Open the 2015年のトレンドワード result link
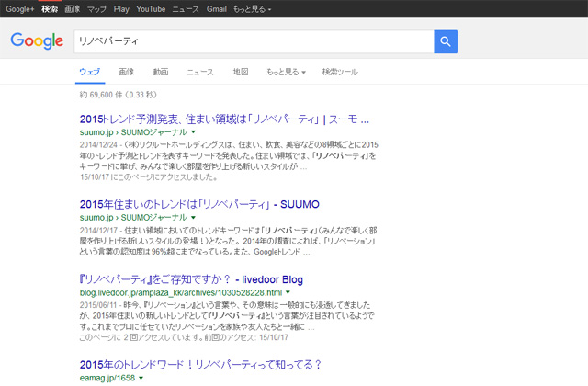Image resolution: width=588 pixels, height=386 pixels. [200, 364]
